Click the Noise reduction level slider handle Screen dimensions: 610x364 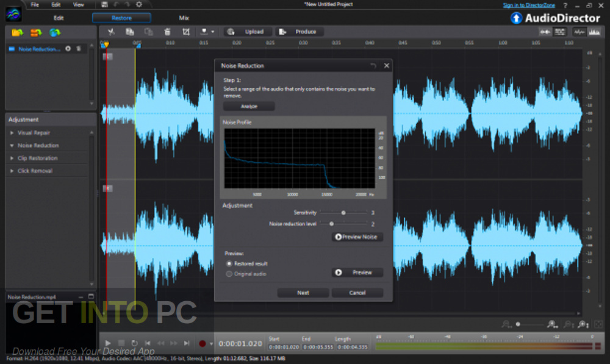(331, 224)
